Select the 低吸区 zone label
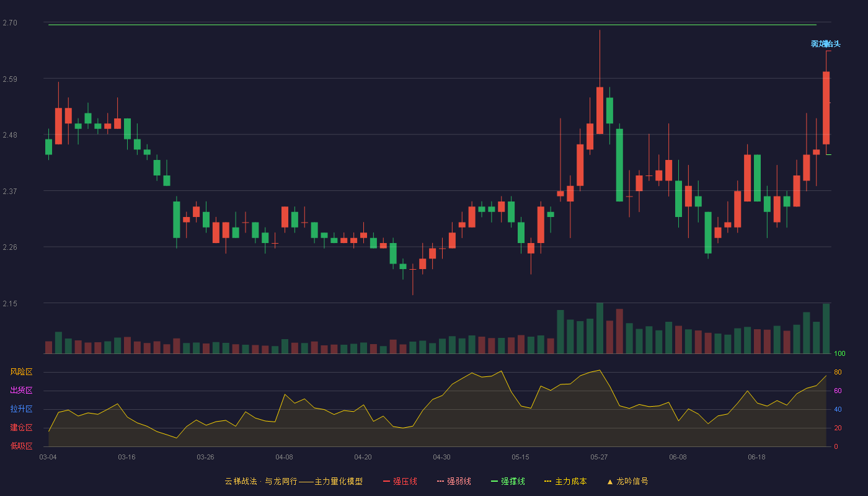 coord(21,446)
